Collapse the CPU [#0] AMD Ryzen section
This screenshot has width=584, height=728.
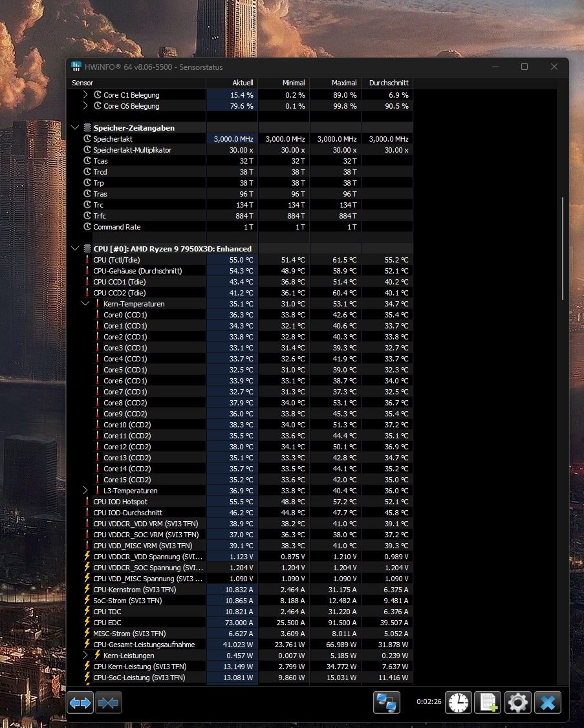(x=75, y=249)
